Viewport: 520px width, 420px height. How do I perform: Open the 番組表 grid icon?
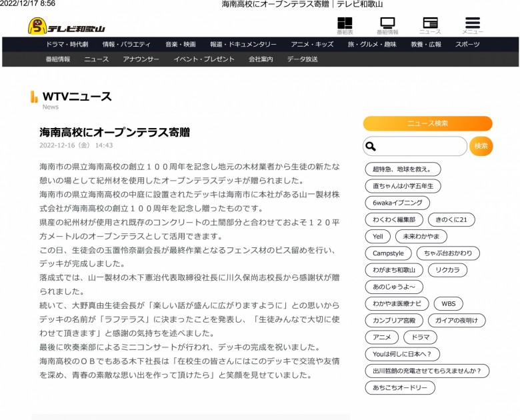click(x=345, y=26)
